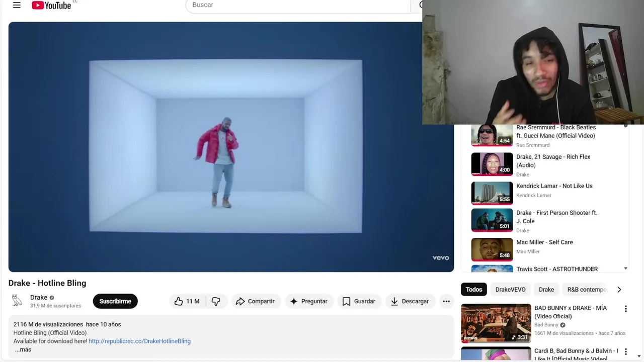
Task: Like the video with 11 M thumbs-up
Action: pyautogui.click(x=187, y=301)
